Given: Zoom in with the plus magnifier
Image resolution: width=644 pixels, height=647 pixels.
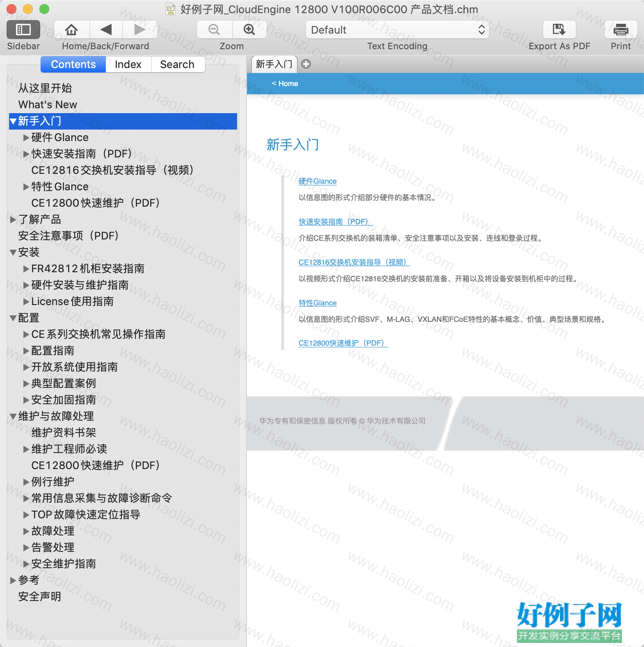Looking at the screenshot, I should (x=249, y=30).
